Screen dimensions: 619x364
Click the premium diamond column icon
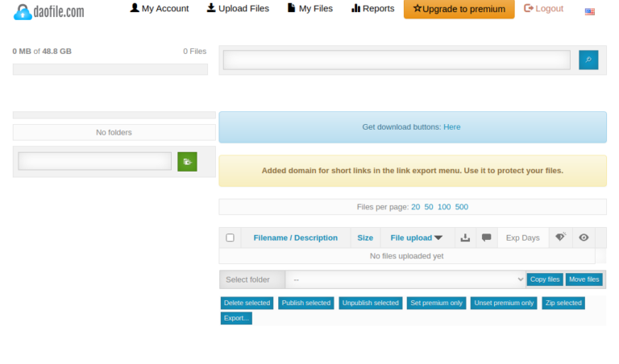click(560, 238)
